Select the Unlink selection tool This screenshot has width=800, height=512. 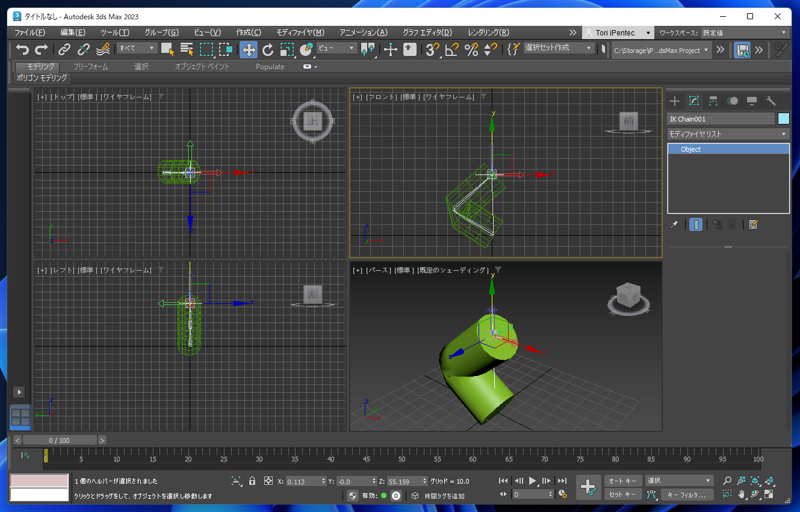(x=83, y=49)
